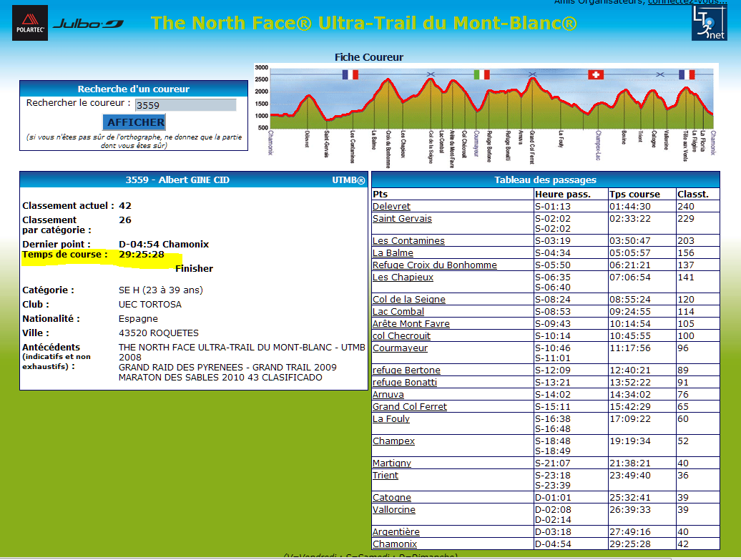Click the first French flag on profile
Screen dimensions: 741x560
(350, 74)
